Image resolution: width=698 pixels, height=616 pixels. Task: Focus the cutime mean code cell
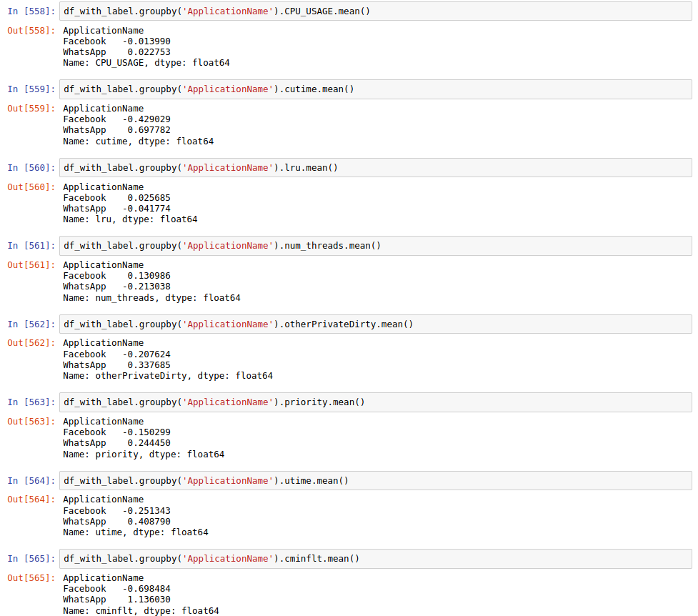[375, 89]
